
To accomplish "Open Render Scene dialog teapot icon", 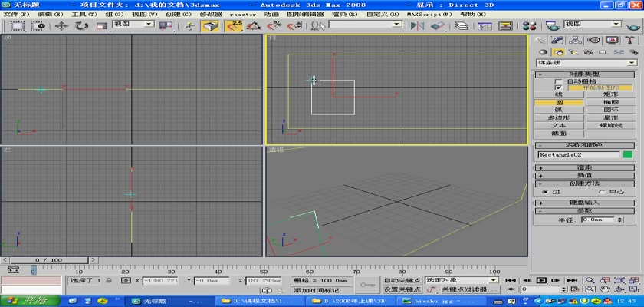I will click(x=554, y=26).
